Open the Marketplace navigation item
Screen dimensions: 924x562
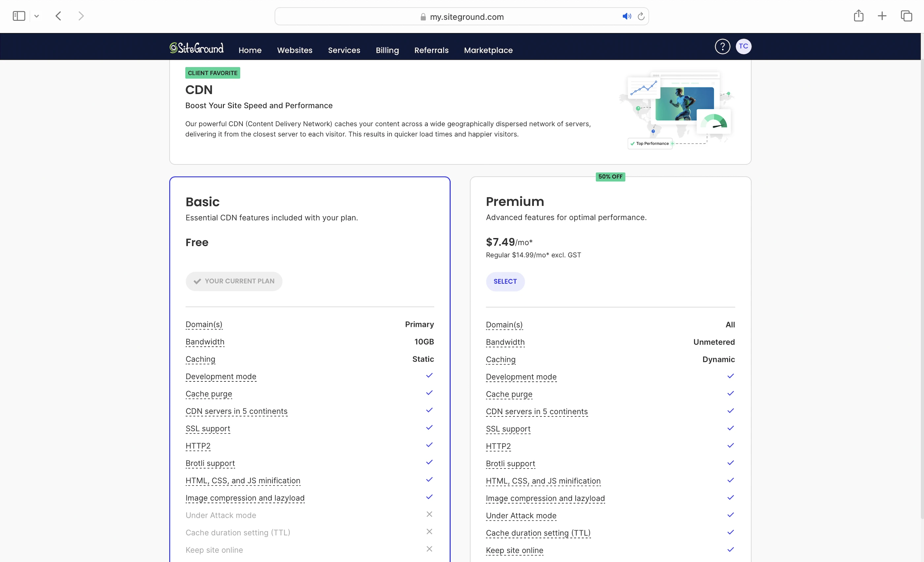(488, 50)
